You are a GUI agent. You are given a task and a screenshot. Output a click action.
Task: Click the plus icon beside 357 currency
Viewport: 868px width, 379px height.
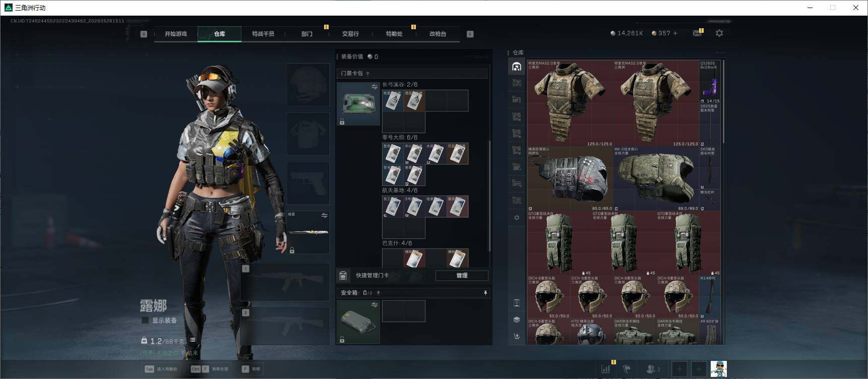tap(675, 33)
